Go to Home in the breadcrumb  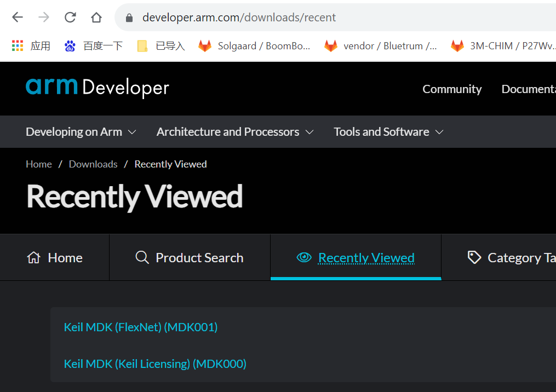pyautogui.click(x=39, y=164)
